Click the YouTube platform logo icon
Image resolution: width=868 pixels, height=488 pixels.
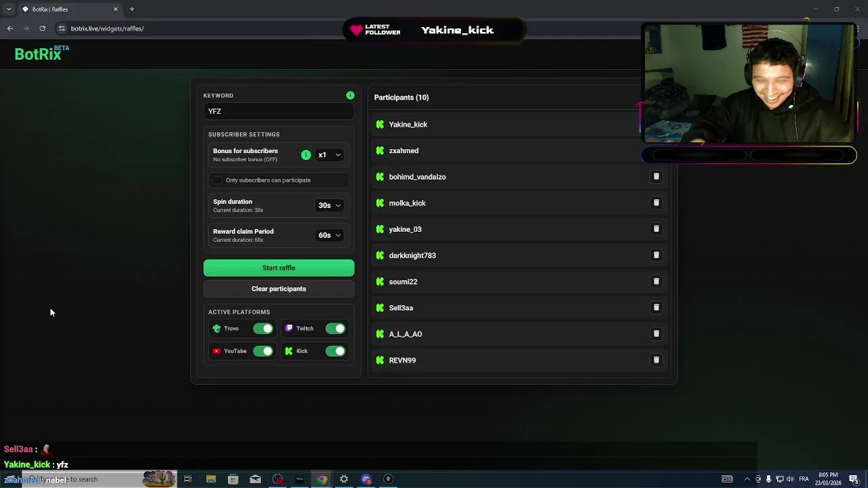click(x=217, y=351)
